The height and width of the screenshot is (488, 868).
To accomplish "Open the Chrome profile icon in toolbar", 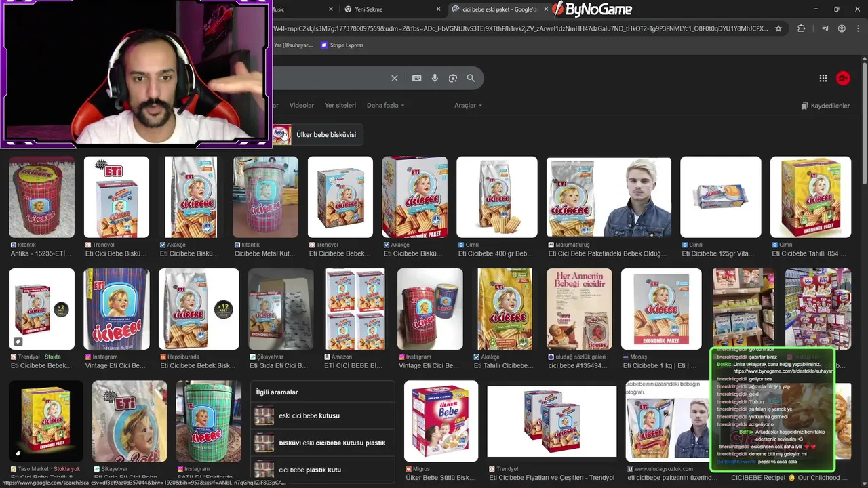I will [842, 28].
